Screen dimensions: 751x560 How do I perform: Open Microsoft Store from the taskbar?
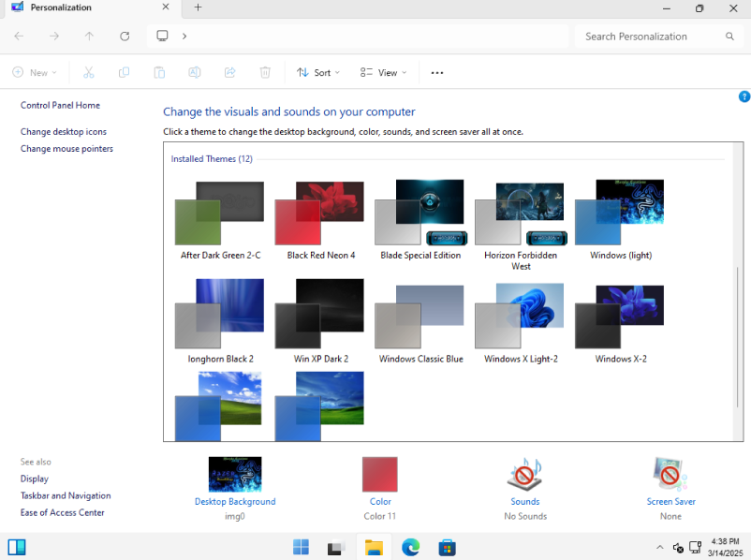click(447, 547)
